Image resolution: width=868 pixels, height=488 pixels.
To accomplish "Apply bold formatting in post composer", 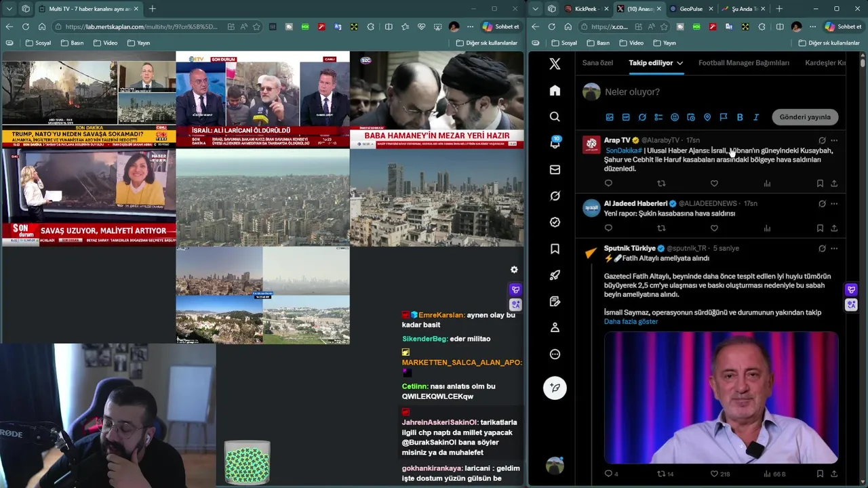I will (740, 117).
